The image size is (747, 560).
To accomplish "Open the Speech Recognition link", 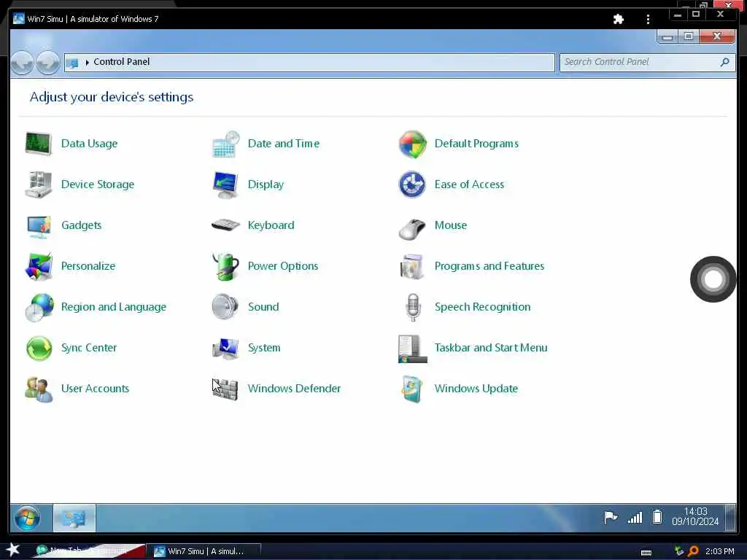I will pos(483,307).
